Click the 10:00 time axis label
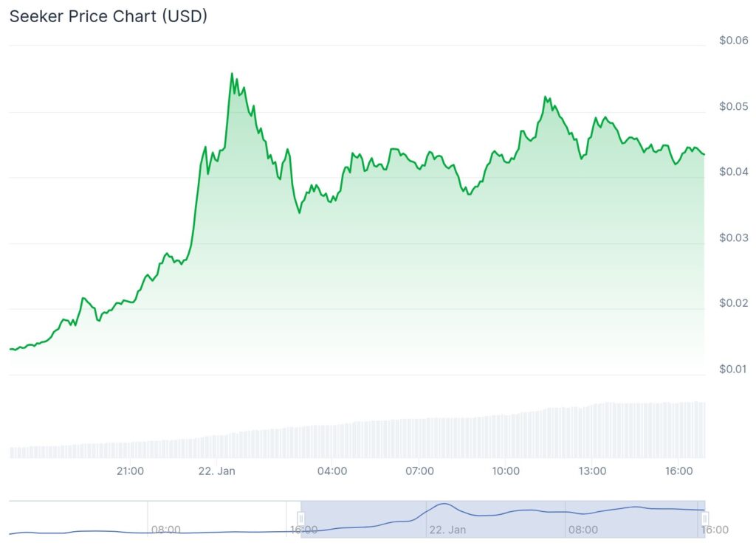 click(x=505, y=471)
